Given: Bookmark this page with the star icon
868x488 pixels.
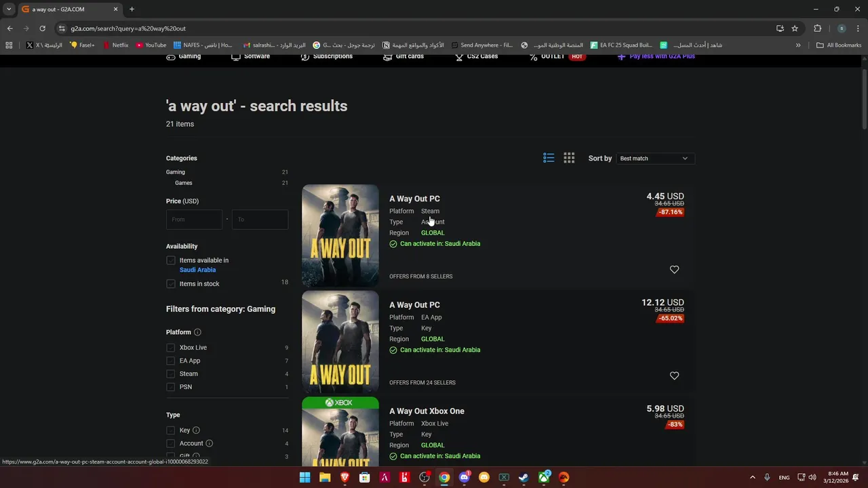Looking at the screenshot, I should click(795, 28).
